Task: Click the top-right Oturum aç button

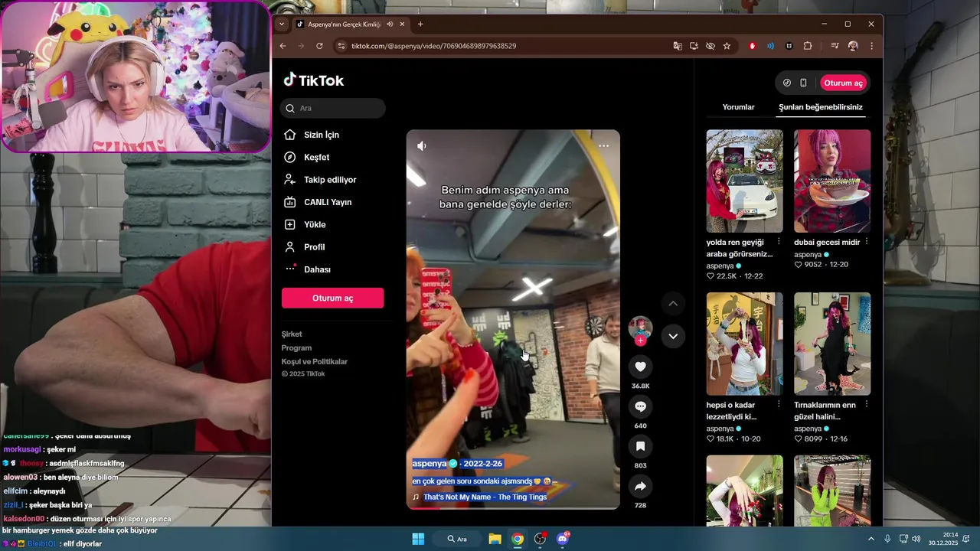Action: [x=843, y=83]
